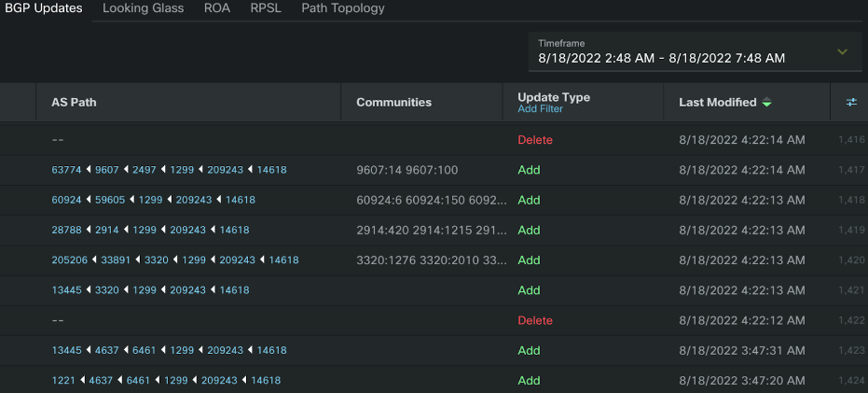
Task: Open AS 1221 link in last row
Action: pyautogui.click(x=63, y=380)
